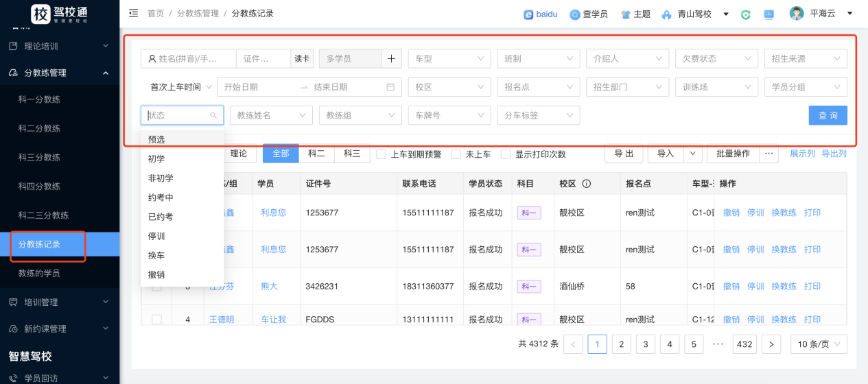Click the green shield icon in header
The width and height of the screenshot is (868, 384).
click(x=746, y=14)
